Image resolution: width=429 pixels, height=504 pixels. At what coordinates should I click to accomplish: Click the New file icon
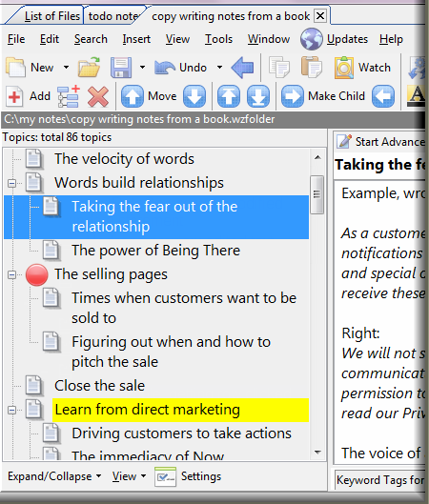(x=15, y=68)
